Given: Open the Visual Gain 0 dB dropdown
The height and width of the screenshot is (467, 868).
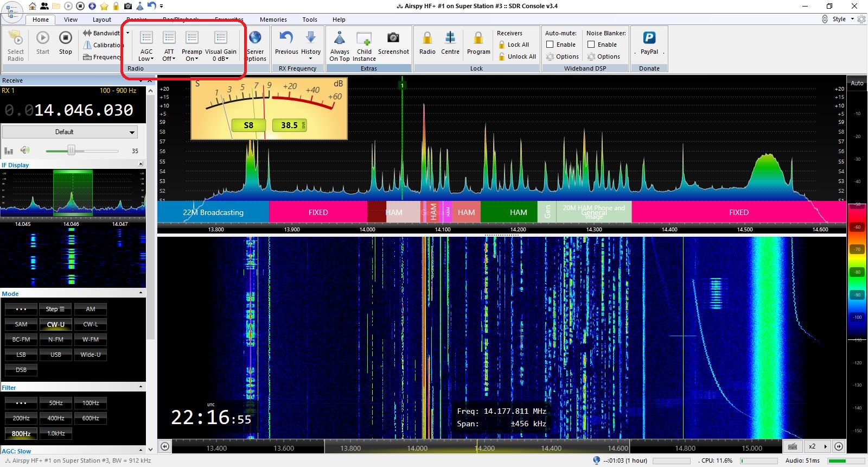Looking at the screenshot, I should [221, 59].
